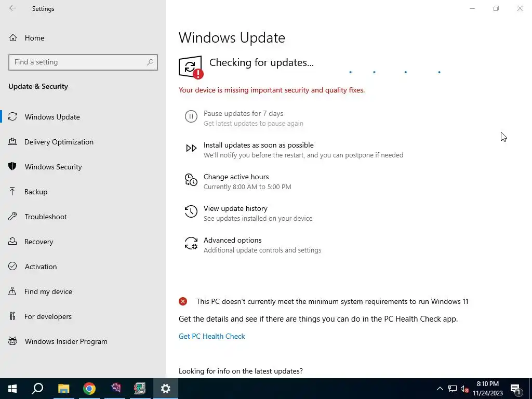Focus the Find a setting search box
The height and width of the screenshot is (399, 532).
(83, 62)
